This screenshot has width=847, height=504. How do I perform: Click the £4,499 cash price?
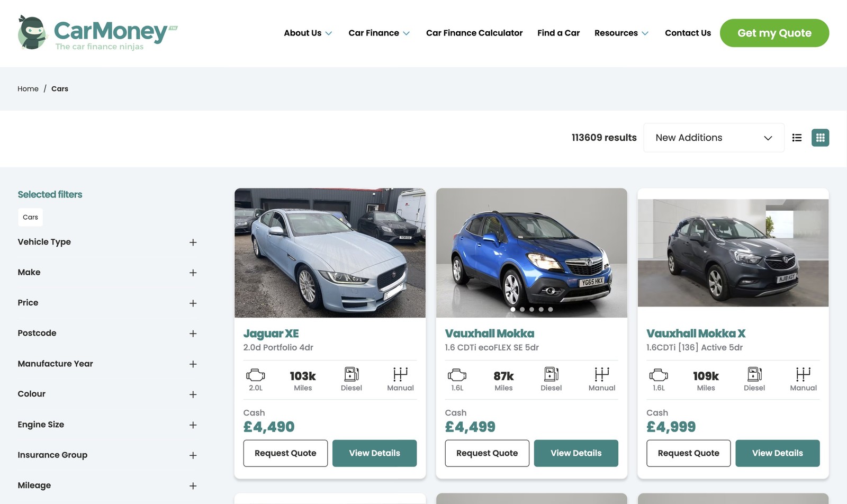coord(470,427)
